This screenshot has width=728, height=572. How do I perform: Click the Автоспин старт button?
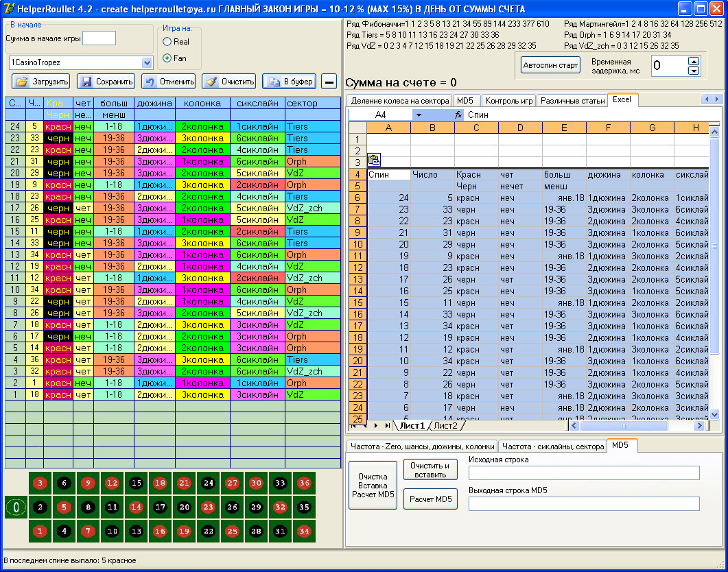click(x=550, y=66)
